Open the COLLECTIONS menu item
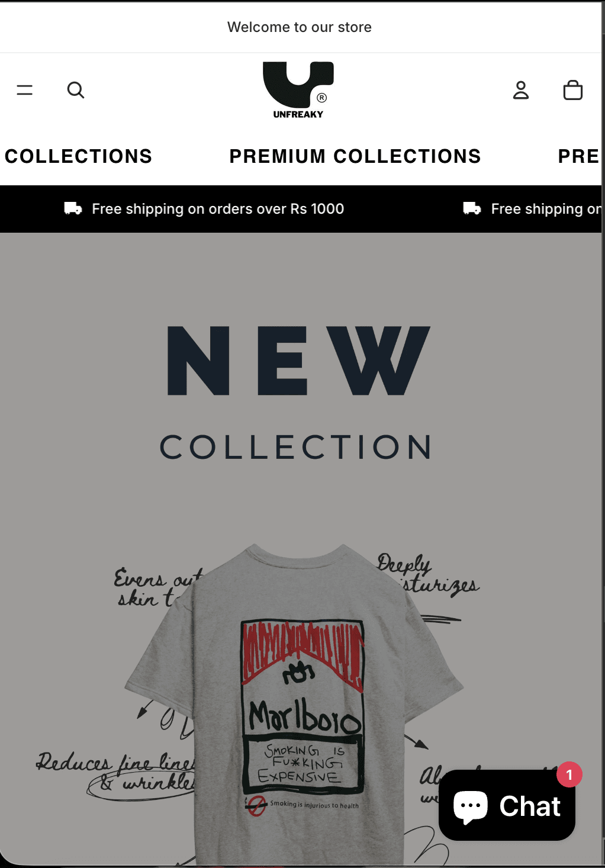Screen dimensions: 605x868 [x=79, y=156]
